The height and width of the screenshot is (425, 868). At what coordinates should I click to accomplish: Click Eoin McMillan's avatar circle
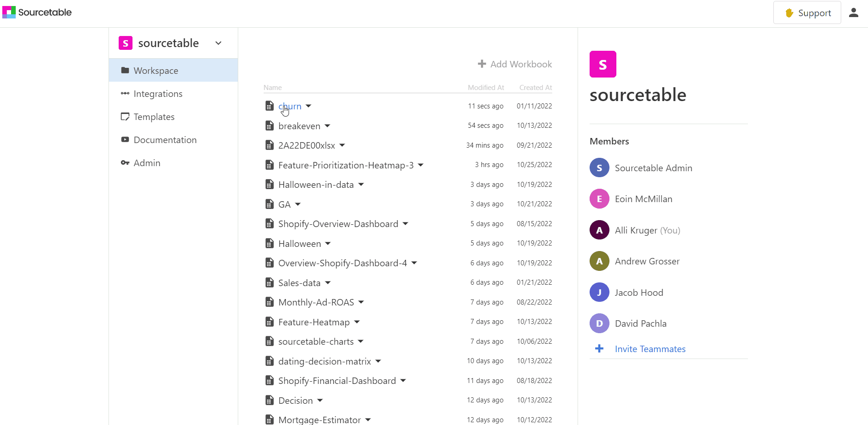pos(599,198)
